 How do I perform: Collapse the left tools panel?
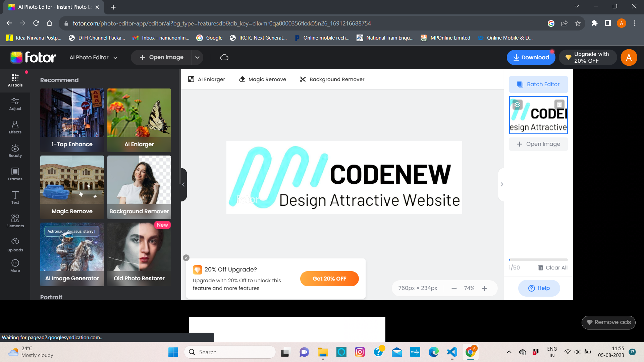[183, 184]
